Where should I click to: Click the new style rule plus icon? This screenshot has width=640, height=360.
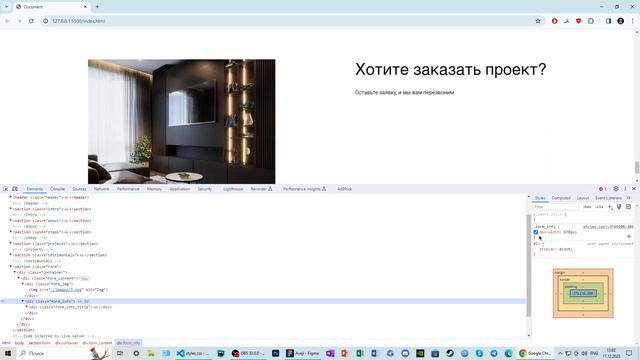pos(610,207)
